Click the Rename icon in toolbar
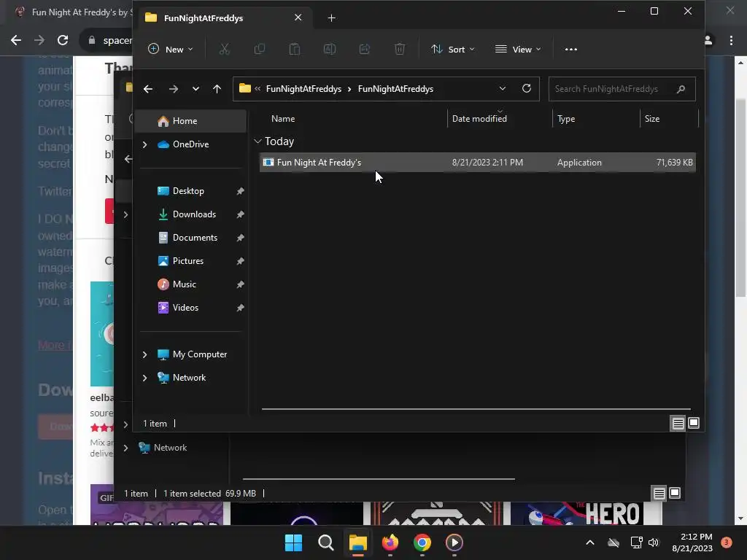Image resolution: width=747 pixels, height=560 pixels. [x=330, y=49]
